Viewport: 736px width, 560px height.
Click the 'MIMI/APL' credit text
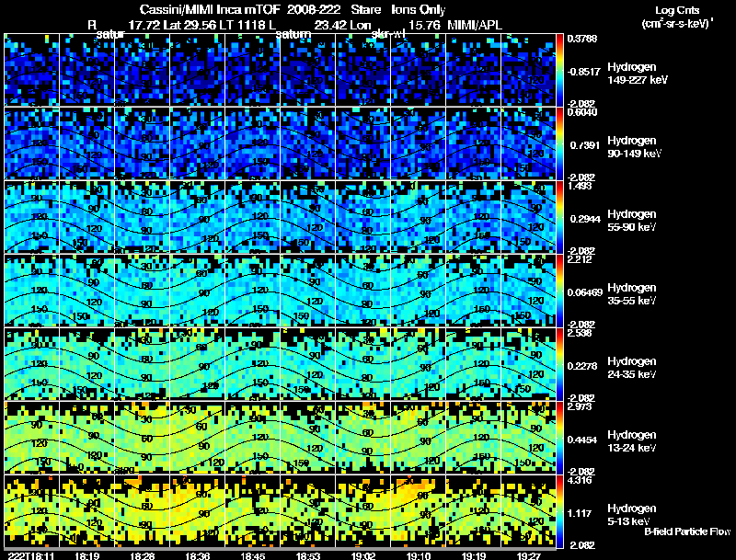point(475,25)
